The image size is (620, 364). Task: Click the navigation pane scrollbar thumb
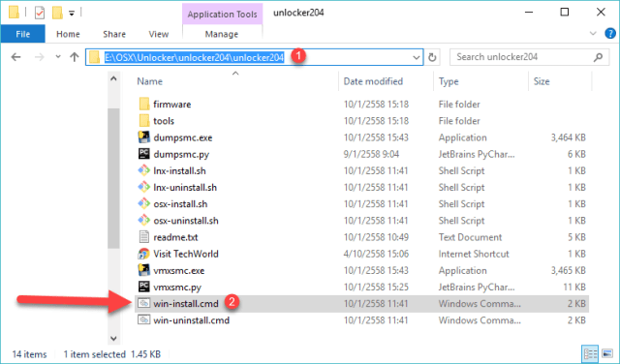[x=113, y=178]
